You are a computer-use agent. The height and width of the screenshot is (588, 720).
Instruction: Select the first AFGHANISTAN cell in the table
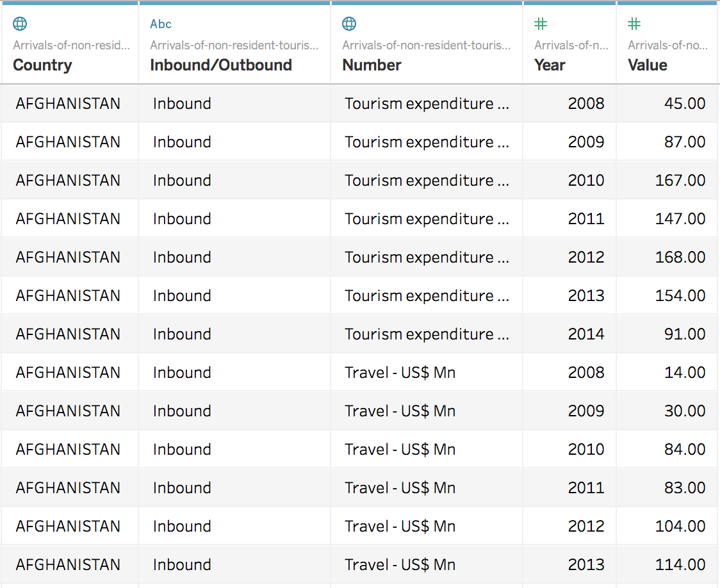(69, 103)
